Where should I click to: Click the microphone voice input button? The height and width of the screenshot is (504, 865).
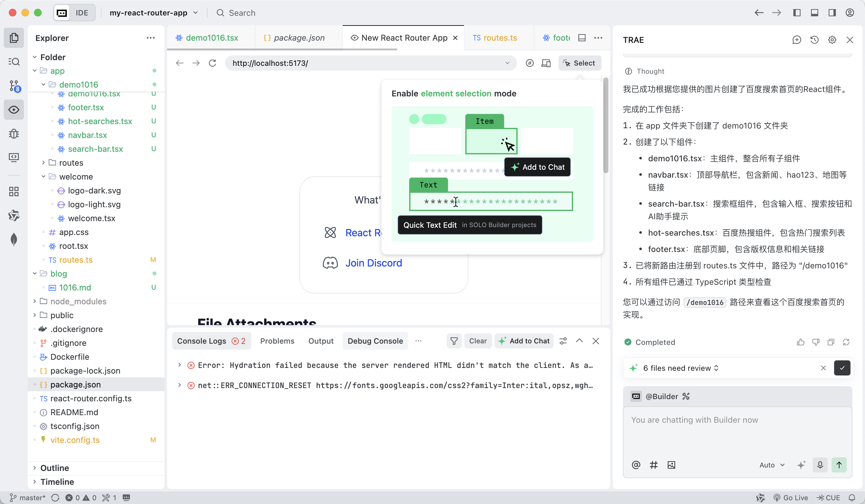pyautogui.click(x=820, y=465)
